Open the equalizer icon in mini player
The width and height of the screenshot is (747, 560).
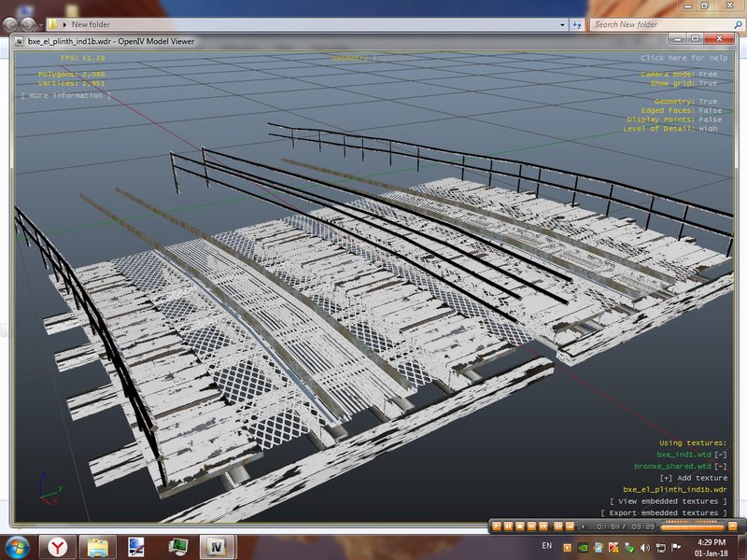[x=570, y=526]
